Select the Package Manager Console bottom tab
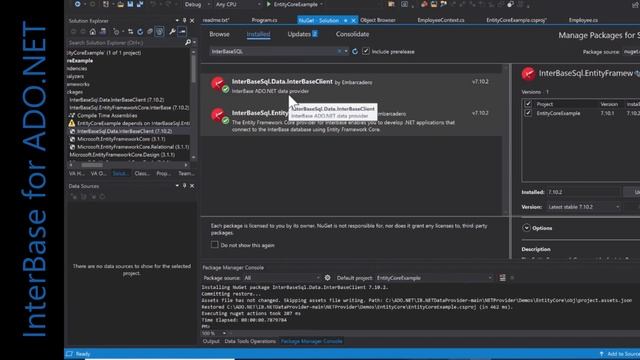640x360 pixels. tap(311, 341)
